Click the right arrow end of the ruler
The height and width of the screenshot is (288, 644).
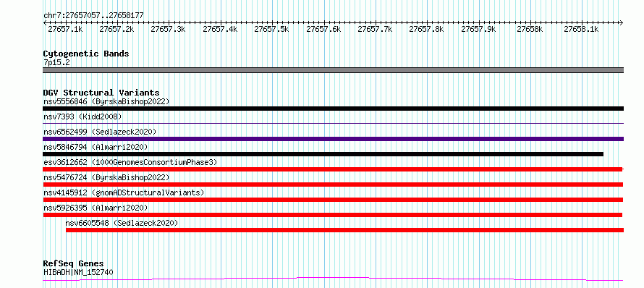[x=621, y=22]
